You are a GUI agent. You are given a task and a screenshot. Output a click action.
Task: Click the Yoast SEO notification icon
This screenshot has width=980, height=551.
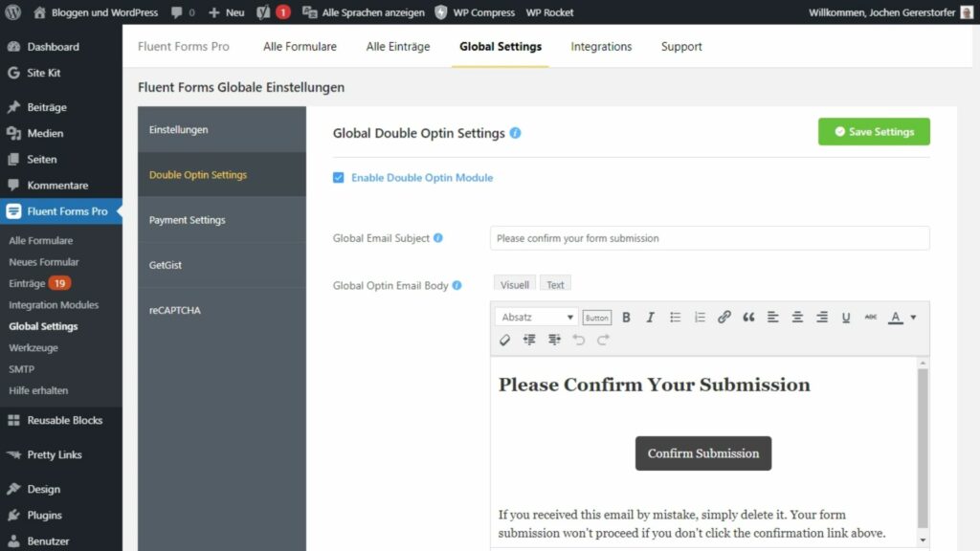pos(273,11)
